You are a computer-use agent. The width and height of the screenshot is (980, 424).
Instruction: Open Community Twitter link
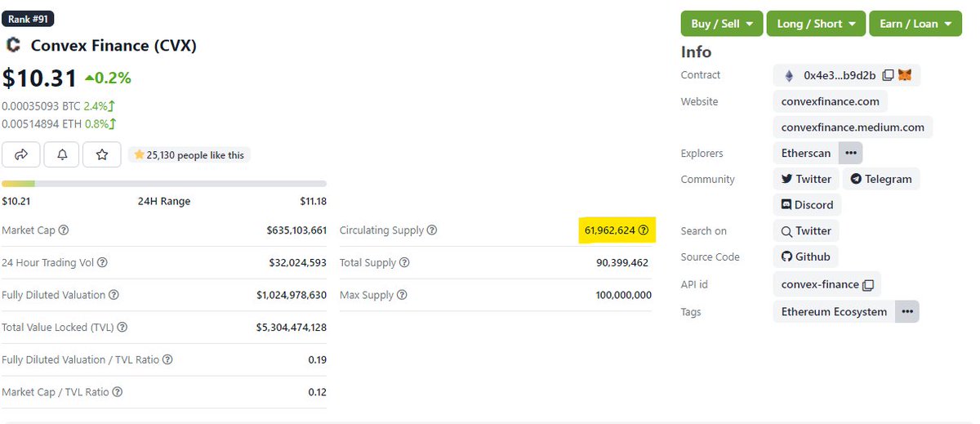[x=806, y=179]
